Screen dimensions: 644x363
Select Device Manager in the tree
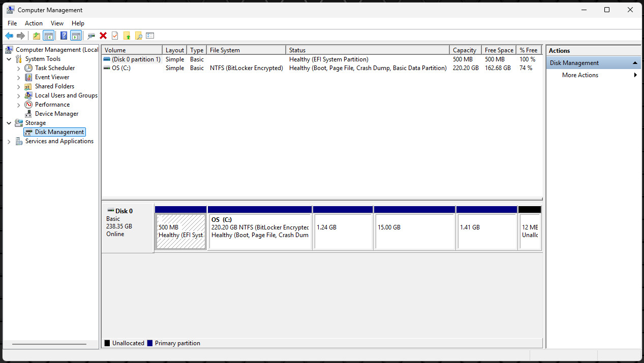[x=56, y=114]
